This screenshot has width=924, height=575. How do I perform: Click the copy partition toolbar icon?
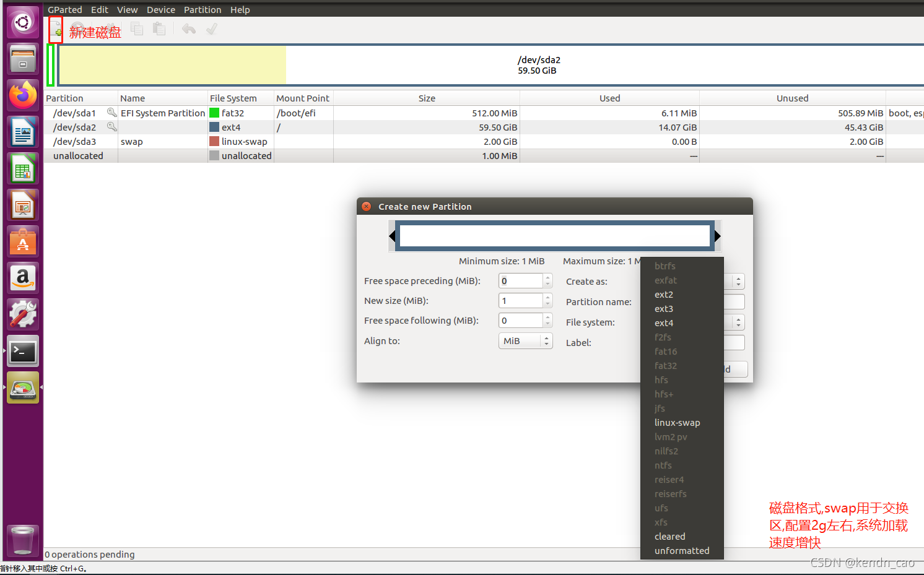(137, 29)
